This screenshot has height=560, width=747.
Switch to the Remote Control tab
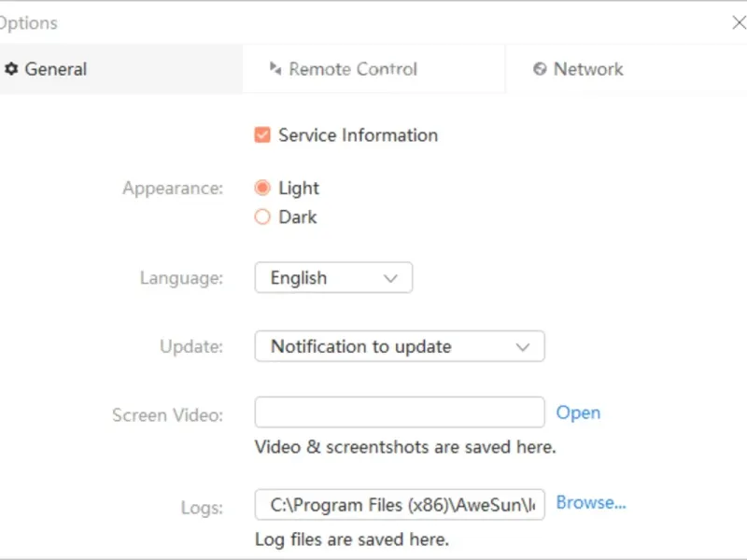353,69
